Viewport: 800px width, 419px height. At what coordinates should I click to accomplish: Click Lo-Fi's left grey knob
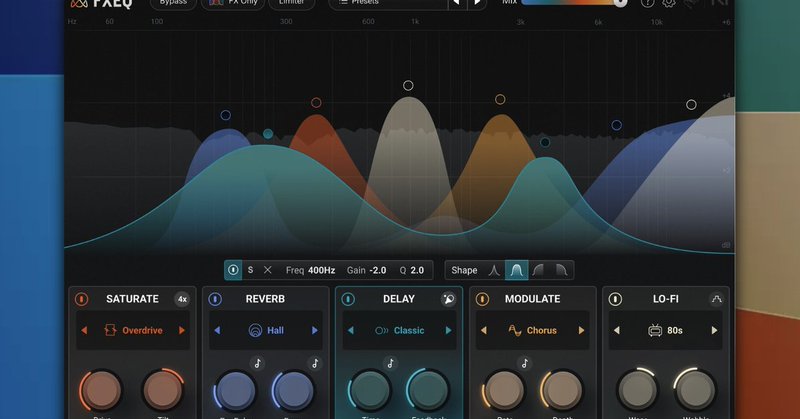[x=637, y=390]
